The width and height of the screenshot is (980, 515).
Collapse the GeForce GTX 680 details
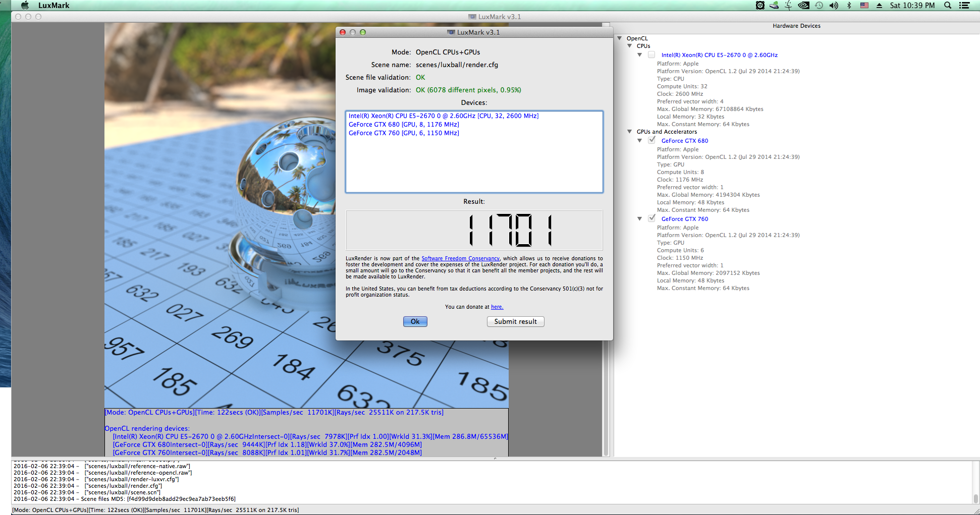(639, 141)
